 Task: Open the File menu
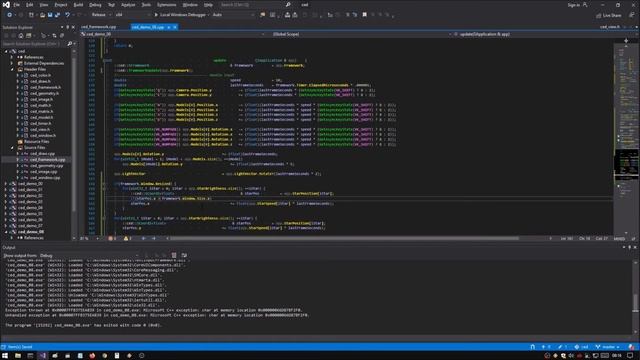click(16, 5)
